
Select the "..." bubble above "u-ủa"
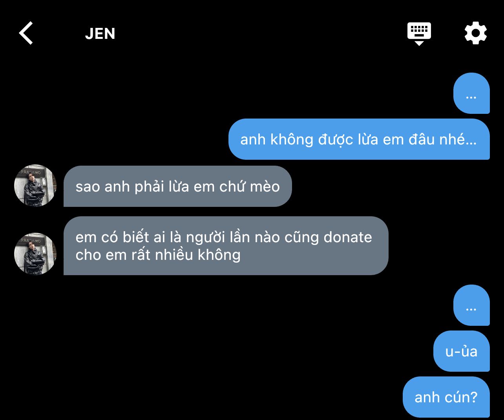point(471,305)
